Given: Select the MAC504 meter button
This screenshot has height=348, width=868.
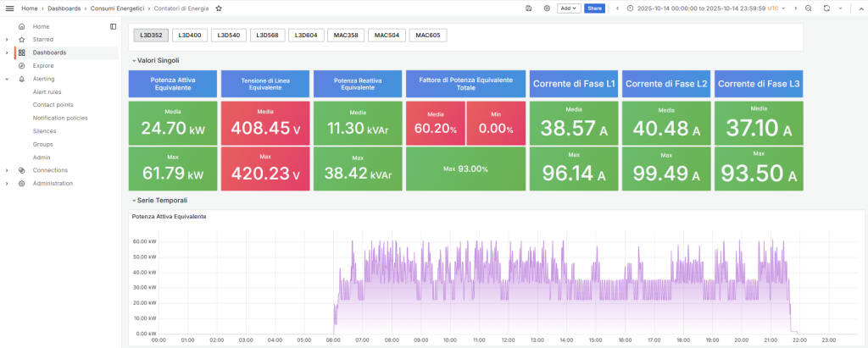Looking at the screenshot, I should point(387,36).
